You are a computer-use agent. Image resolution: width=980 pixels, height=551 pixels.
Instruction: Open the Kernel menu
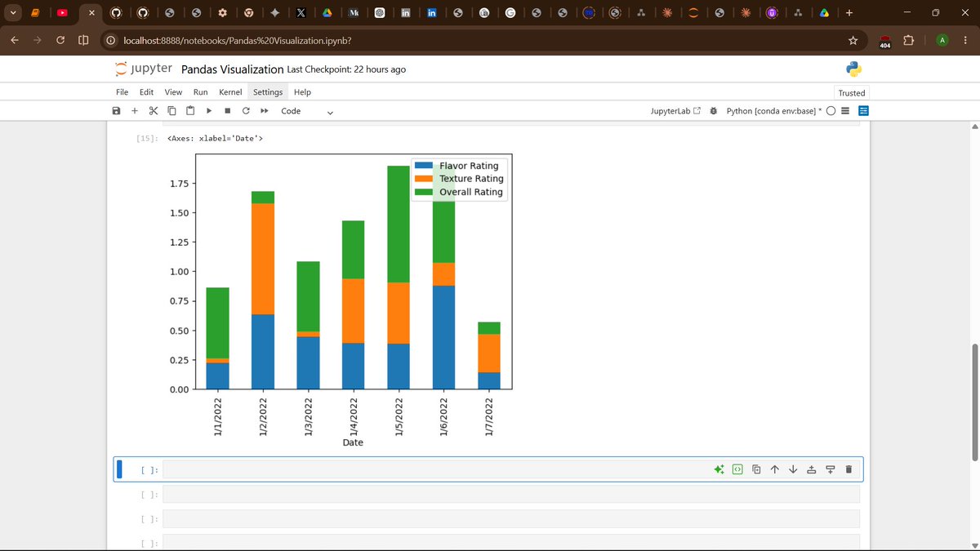point(230,92)
